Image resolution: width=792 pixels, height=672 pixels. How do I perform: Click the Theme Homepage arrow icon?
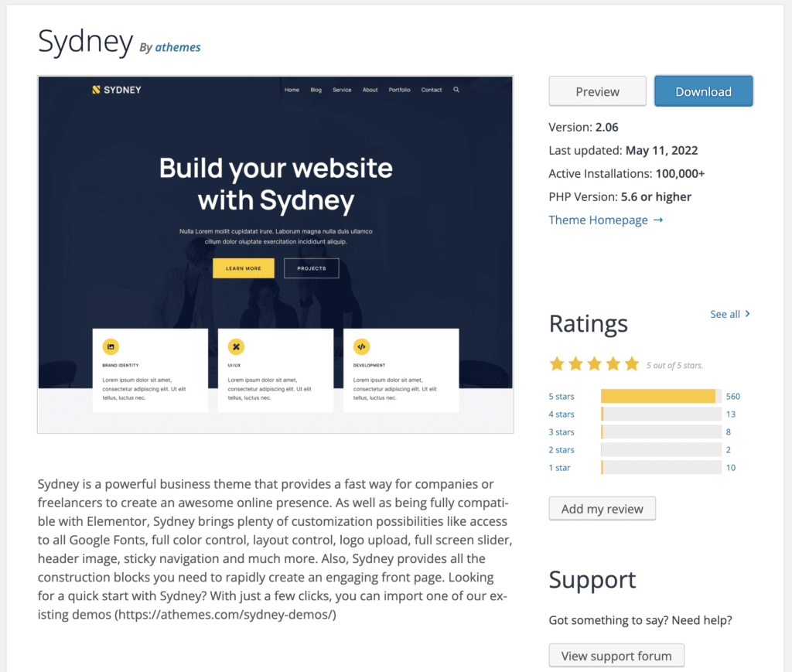click(x=657, y=220)
